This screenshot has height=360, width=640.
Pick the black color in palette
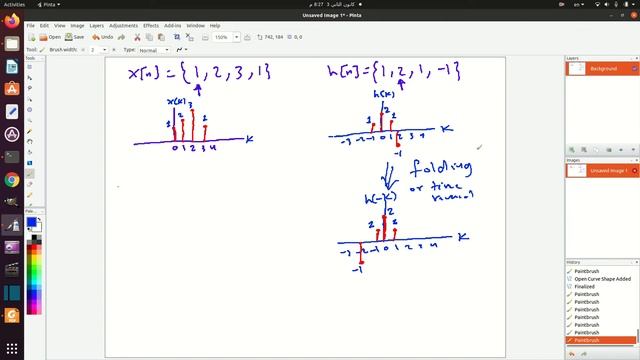34,238
